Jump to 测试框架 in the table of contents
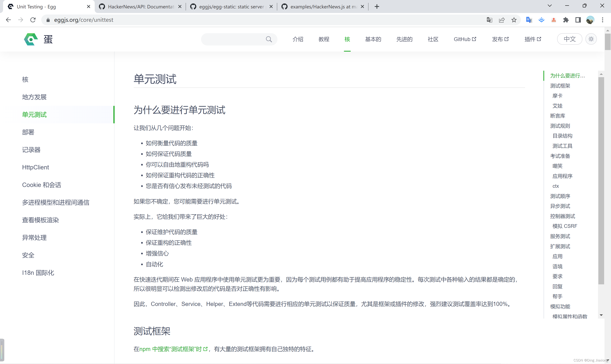Viewport: 611px width, 364px height. 560,86
